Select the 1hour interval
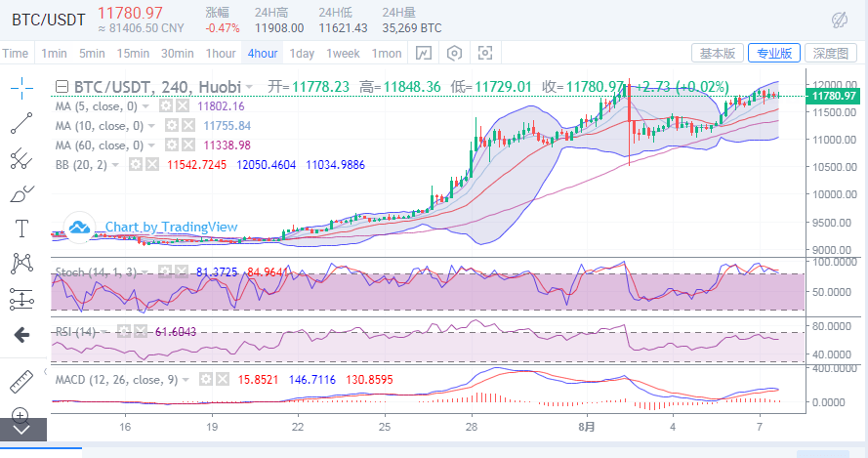 221,53
